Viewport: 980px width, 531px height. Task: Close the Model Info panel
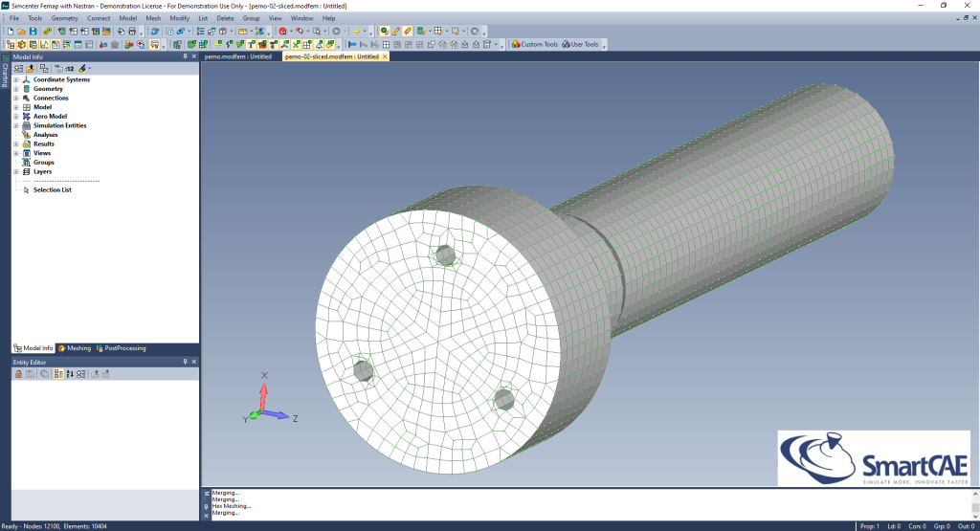click(193, 56)
